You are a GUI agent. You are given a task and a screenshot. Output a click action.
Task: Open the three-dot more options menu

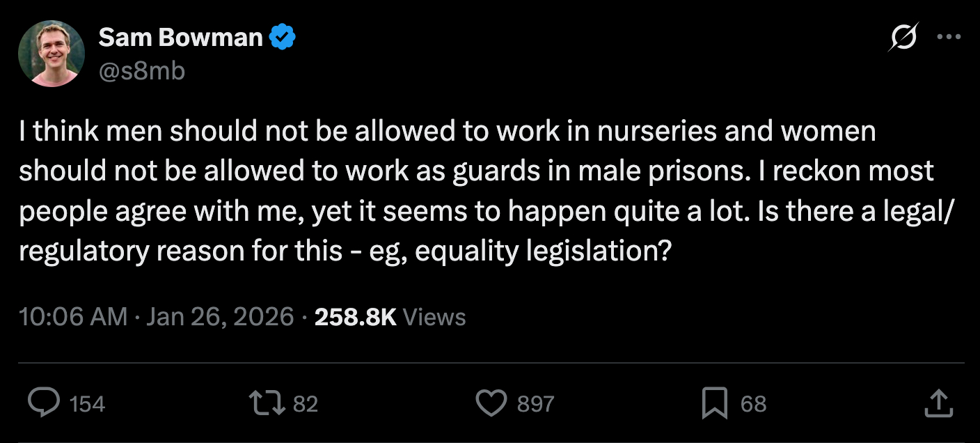(x=948, y=37)
